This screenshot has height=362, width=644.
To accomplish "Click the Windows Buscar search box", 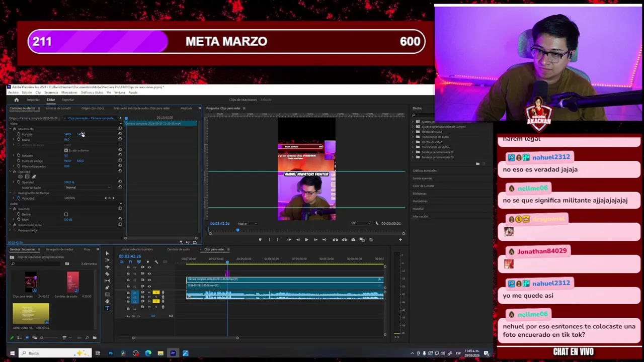I will (55, 353).
